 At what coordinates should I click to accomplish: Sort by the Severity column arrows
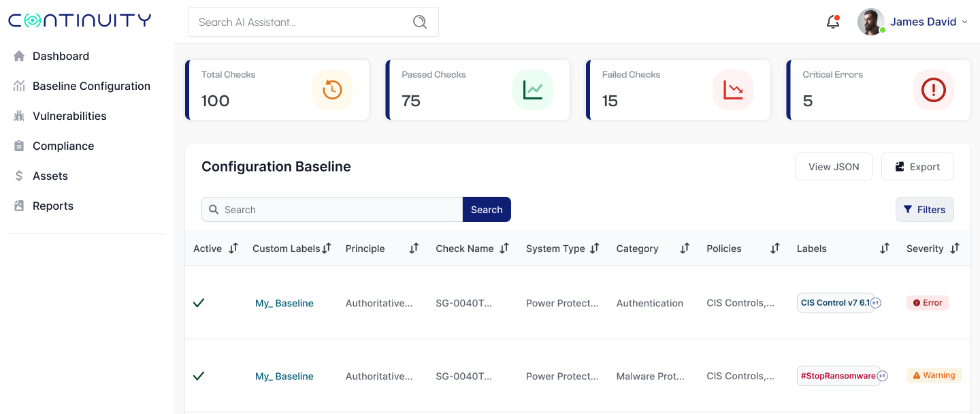point(955,249)
